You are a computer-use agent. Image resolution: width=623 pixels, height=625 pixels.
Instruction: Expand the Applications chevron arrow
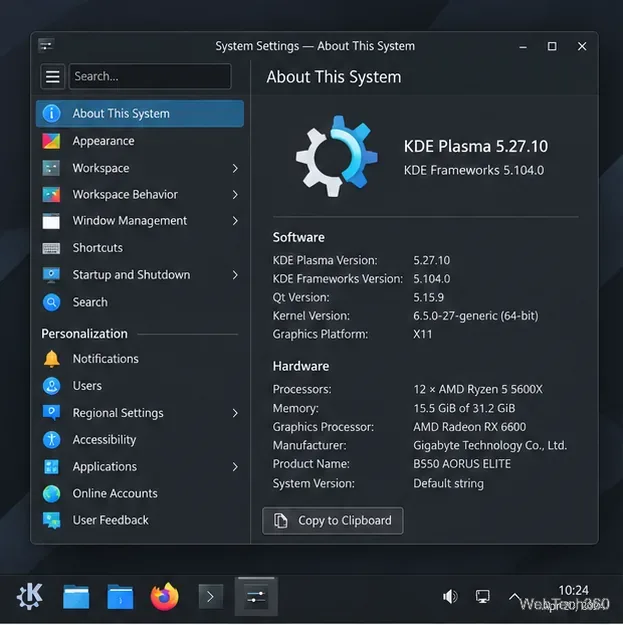pos(235,467)
